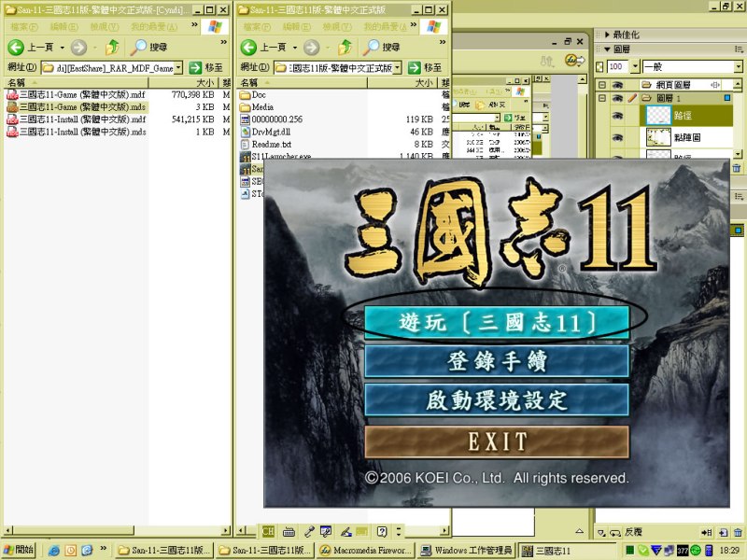
Task: Expand the 最佳化 panel in Fireworks
Action: pos(607,35)
